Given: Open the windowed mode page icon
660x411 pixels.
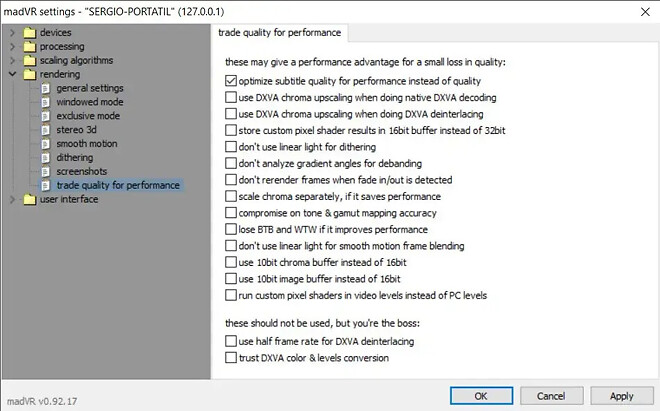Looking at the screenshot, I should pyautogui.click(x=45, y=102).
